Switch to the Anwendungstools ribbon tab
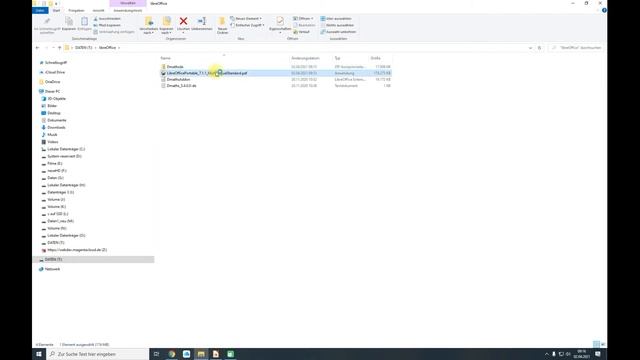The height and width of the screenshot is (360, 640). (x=128, y=10)
